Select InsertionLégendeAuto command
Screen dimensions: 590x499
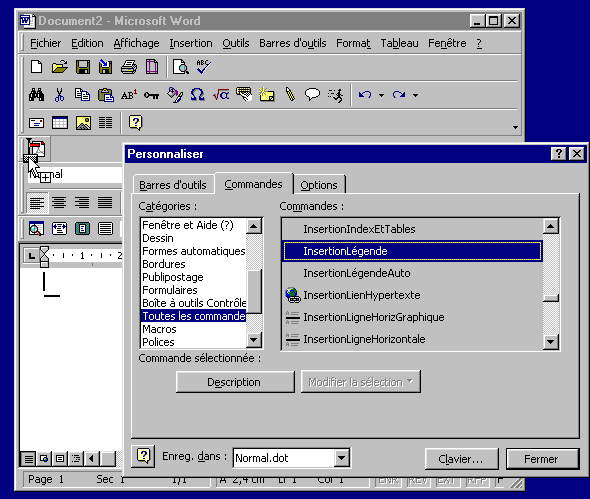click(412, 273)
